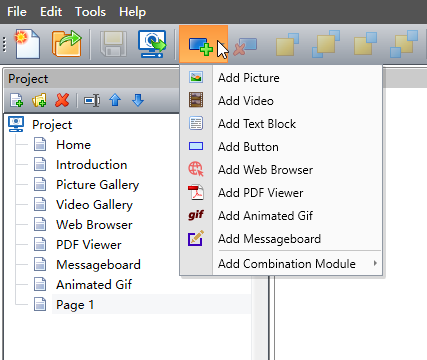Click the Rename icon in Project panel
427x360 pixels.
(92, 100)
